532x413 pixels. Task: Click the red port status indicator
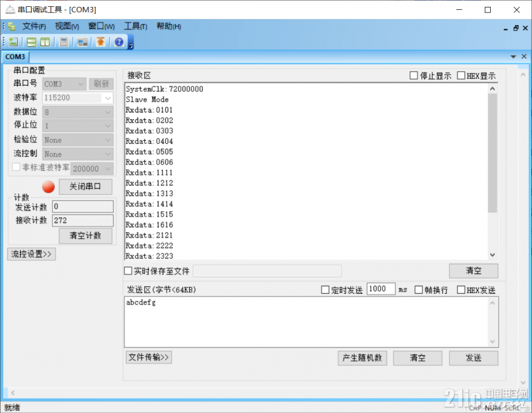49,187
